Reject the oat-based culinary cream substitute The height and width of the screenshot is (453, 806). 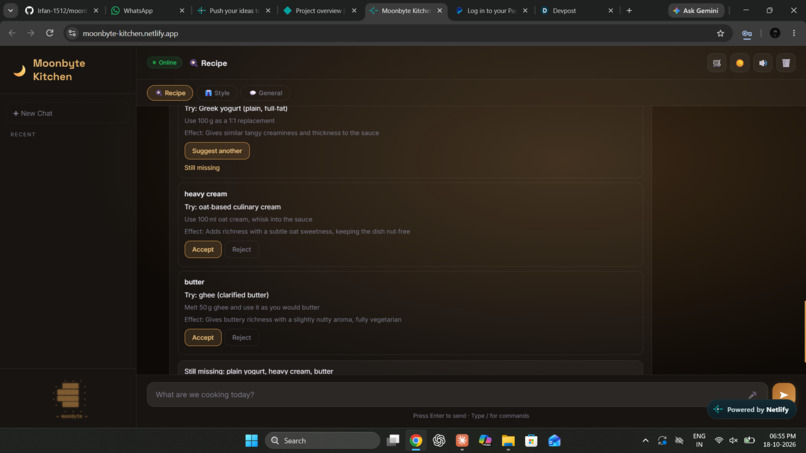click(242, 249)
